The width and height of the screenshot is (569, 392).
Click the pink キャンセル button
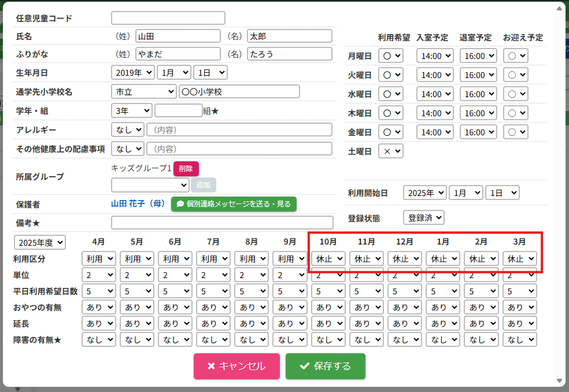[x=237, y=366]
